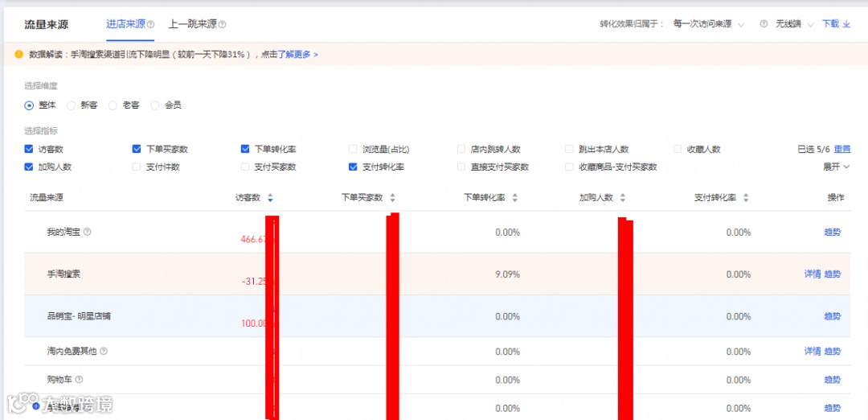
Task: Check the 支付买家数 metric checkbox
Action: coord(244,167)
